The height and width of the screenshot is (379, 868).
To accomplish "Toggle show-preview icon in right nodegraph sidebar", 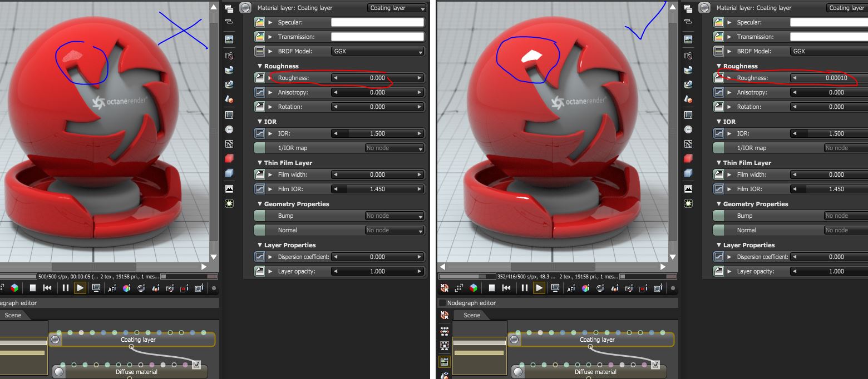I will (445, 362).
